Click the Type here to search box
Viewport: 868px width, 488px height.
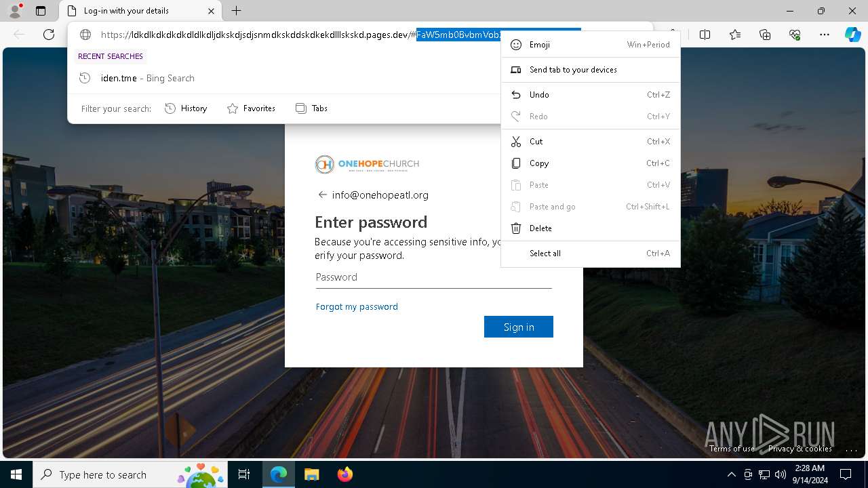click(132, 474)
